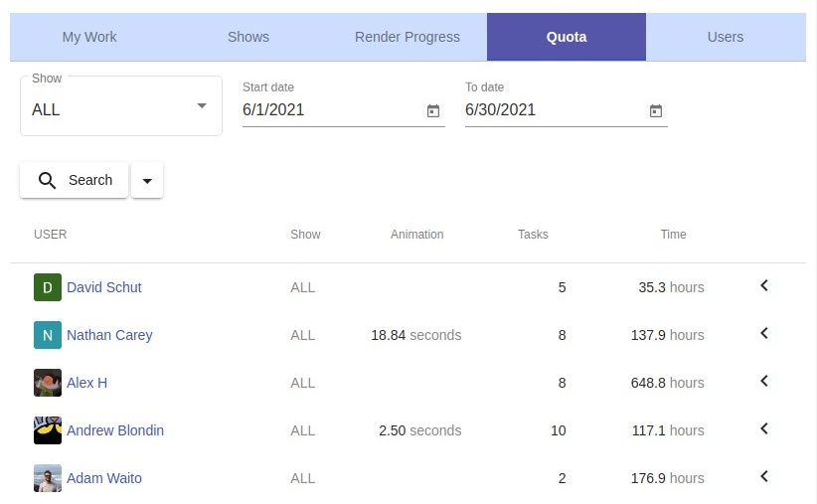
Task: Open the To date calendar picker icon
Action: [655, 111]
